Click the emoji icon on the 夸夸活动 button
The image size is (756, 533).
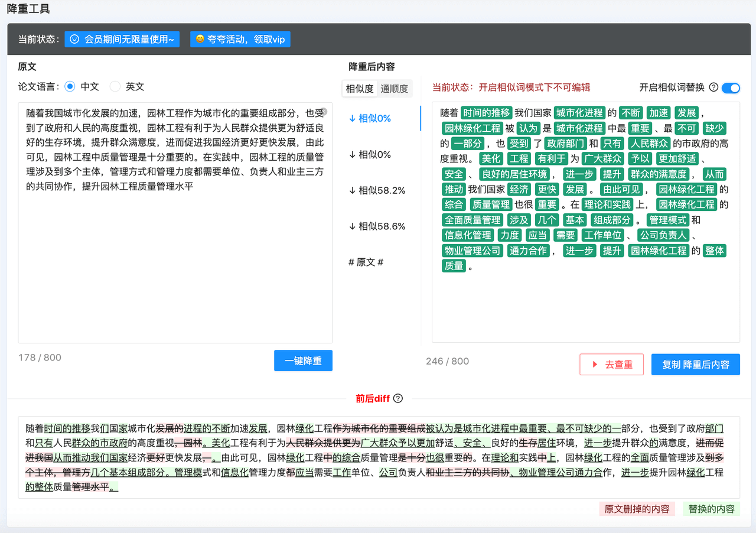200,40
